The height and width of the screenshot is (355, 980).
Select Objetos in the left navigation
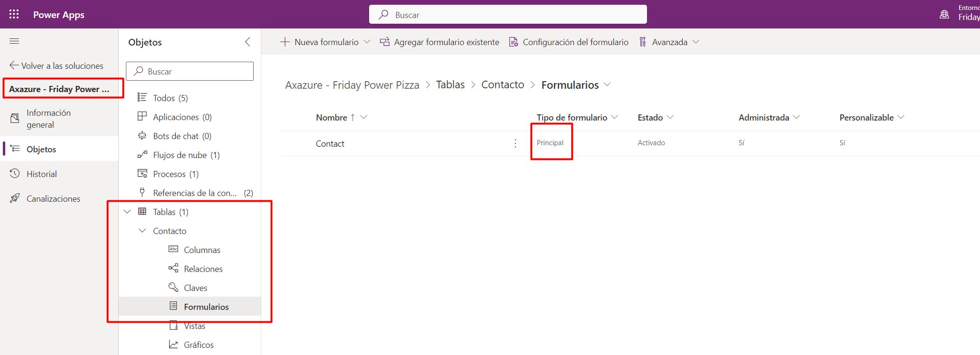point(59,149)
